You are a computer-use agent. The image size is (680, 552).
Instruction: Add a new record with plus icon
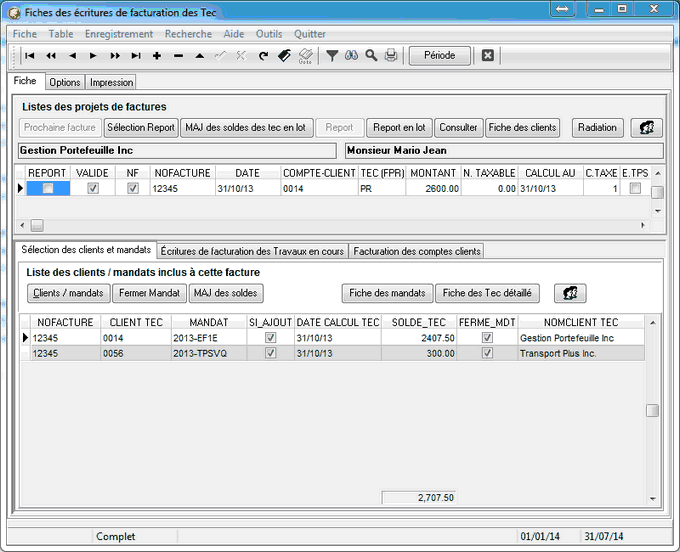157,56
